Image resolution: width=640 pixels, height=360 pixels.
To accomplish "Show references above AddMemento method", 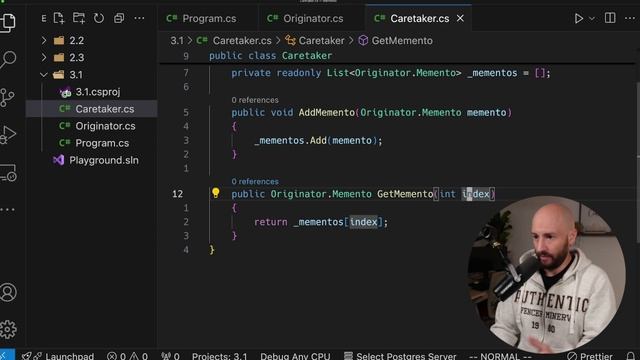I will (x=255, y=100).
